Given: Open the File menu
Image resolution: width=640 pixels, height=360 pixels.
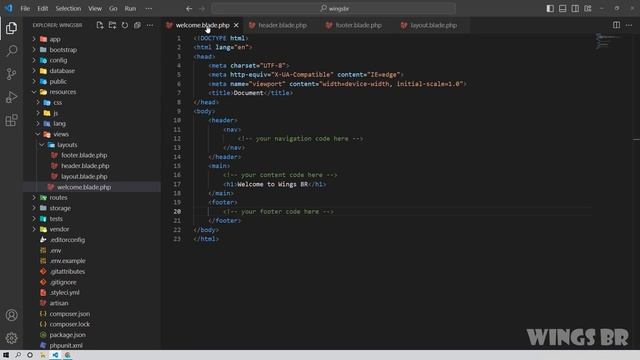Looking at the screenshot, I should point(25,9).
